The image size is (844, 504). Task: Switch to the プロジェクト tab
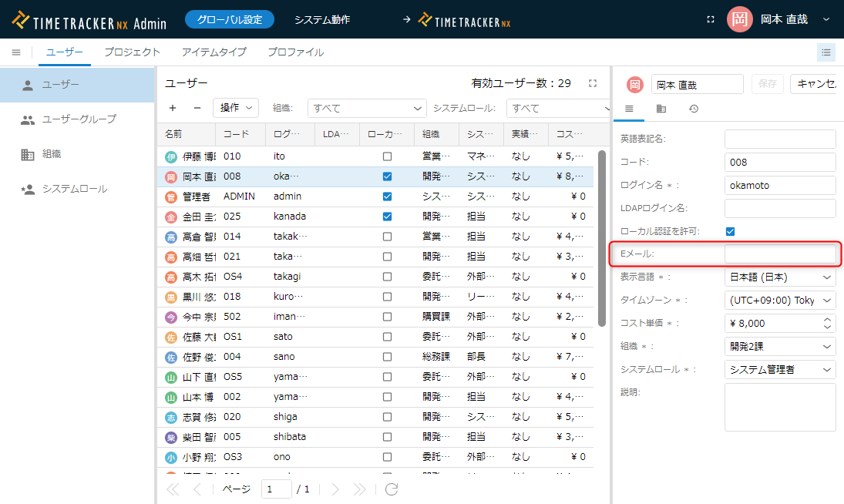[132, 52]
